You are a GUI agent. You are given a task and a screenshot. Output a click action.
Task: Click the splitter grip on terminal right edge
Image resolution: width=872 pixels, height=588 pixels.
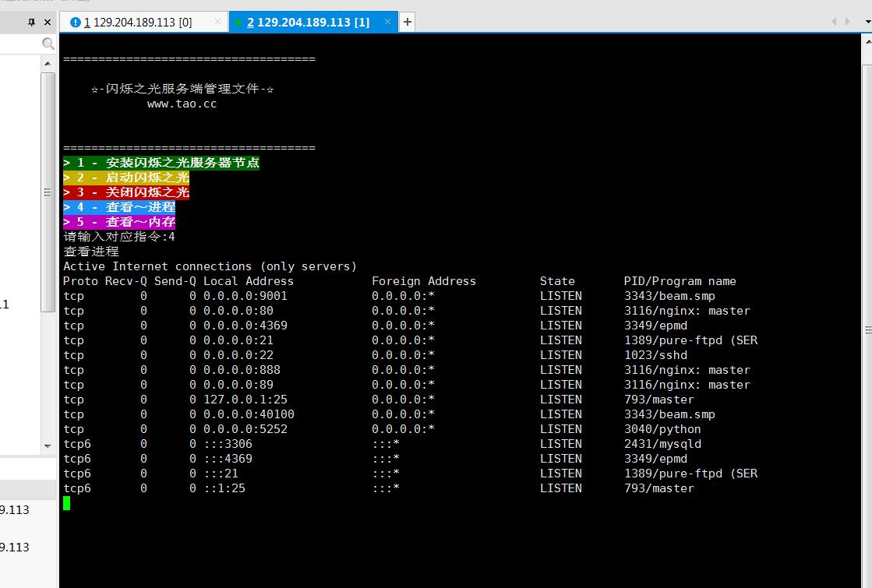(868, 330)
